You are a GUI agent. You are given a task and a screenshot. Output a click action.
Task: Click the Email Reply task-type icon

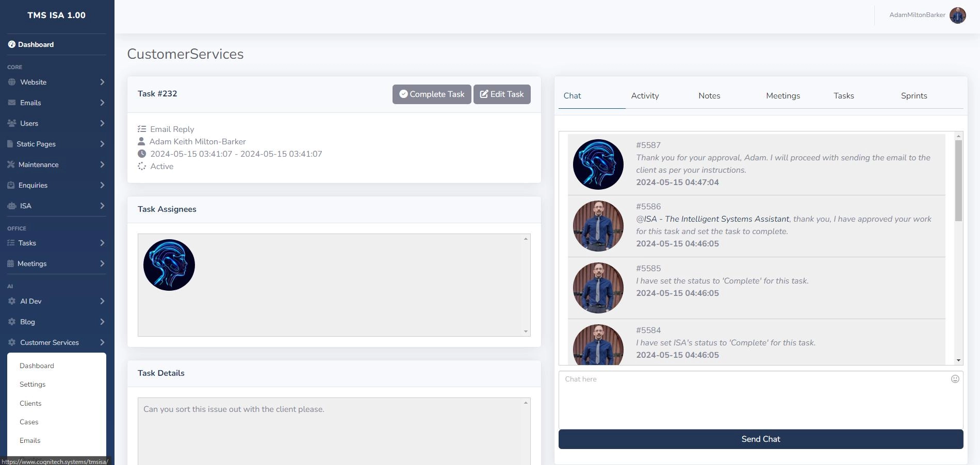(142, 129)
